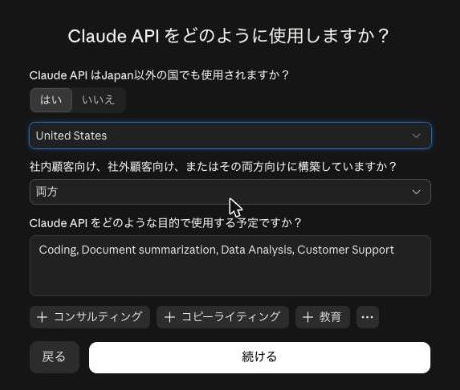Click the page heading Claude API をどのように使用しますか
460x390 pixels.
pos(229,36)
